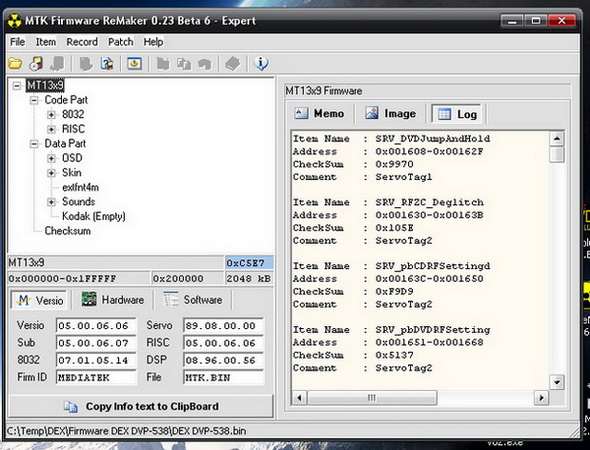The image size is (590, 450).
Task: Click the 8032 version field 07.01.05.14
Action: click(x=96, y=360)
